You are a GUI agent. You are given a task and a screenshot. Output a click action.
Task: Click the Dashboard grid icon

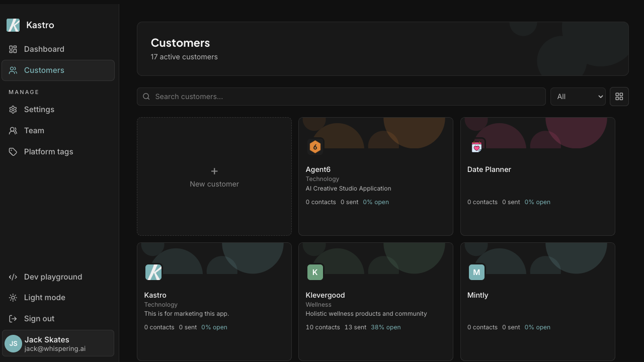13,49
